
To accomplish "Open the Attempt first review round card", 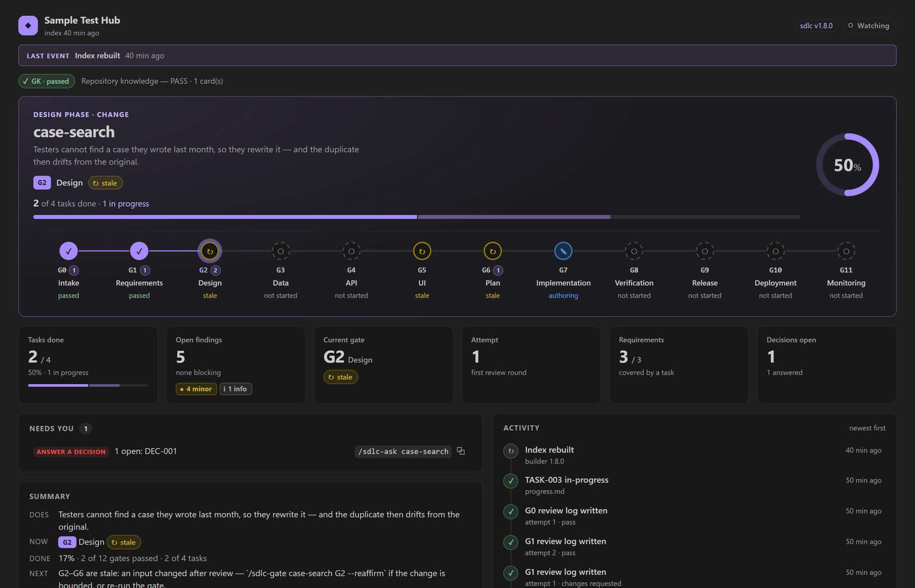I will (x=531, y=365).
